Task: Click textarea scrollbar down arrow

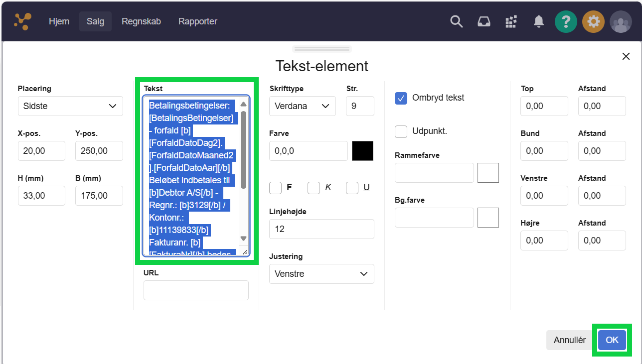Action: (x=243, y=239)
